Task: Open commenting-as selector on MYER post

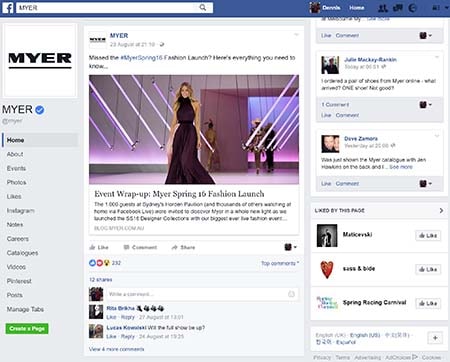Action: click(290, 247)
